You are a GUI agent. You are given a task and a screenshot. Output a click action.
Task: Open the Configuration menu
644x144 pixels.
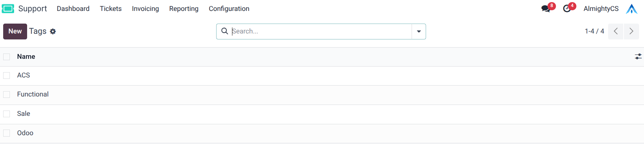coord(229,9)
